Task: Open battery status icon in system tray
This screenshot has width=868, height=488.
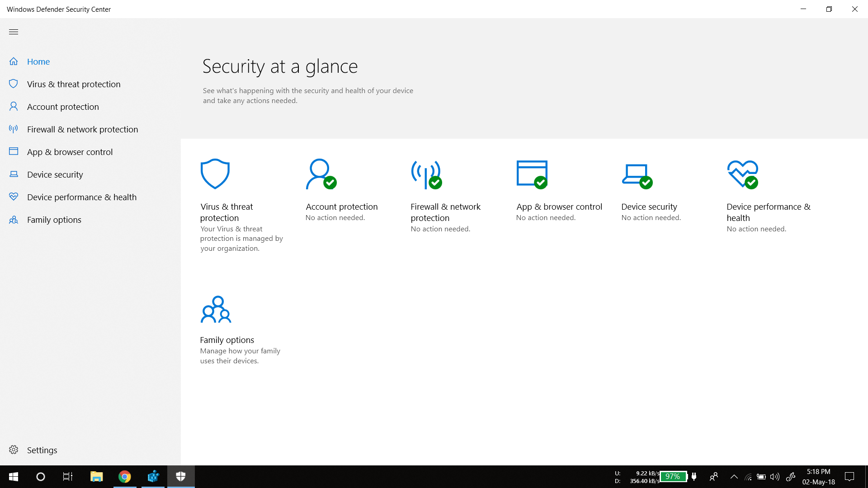Action: pyautogui.click(x=761, y=477)
